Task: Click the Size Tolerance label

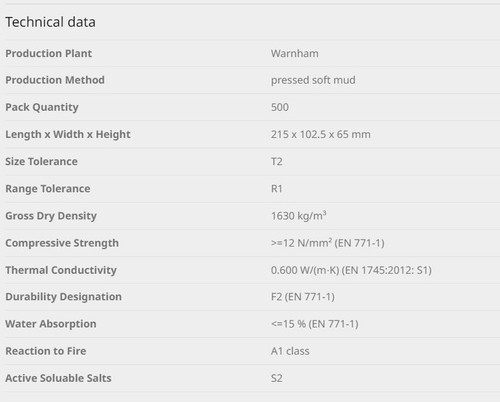Action: [x=41, y=161]
